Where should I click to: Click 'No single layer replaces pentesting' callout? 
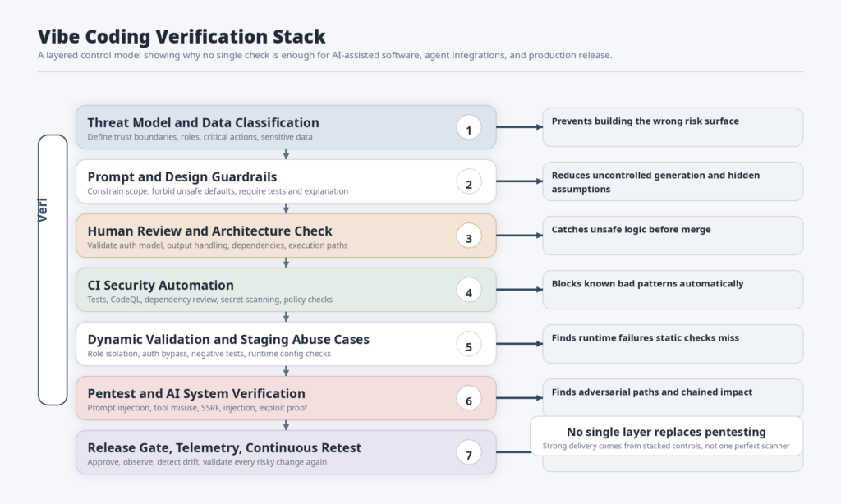[x=666, y=432]
